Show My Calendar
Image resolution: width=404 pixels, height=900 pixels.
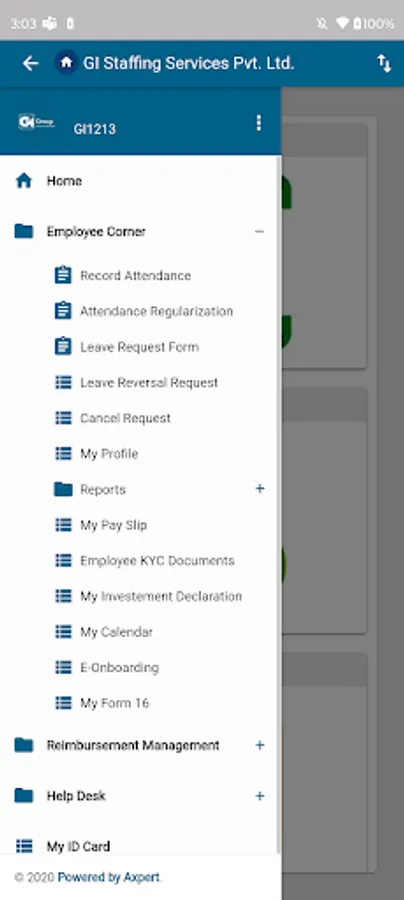(116, 631)
